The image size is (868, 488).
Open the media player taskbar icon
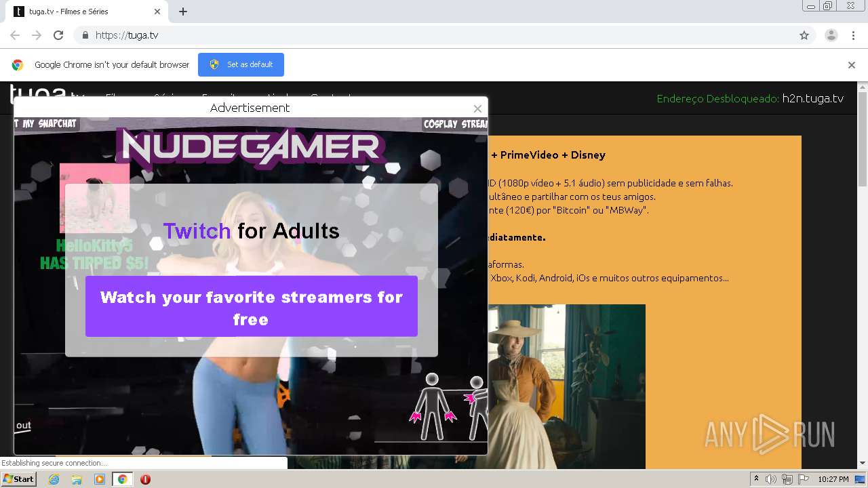coord(100,479)
